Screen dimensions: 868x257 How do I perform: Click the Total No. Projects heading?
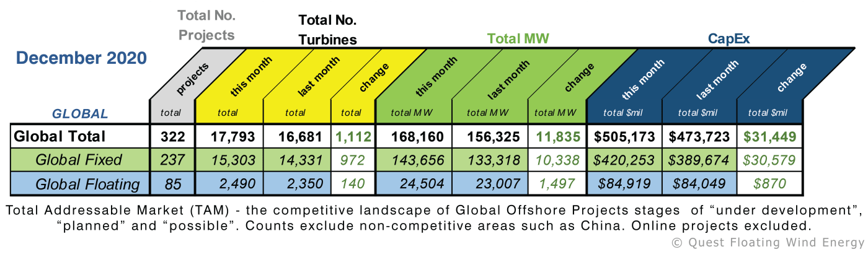(206, 24)
